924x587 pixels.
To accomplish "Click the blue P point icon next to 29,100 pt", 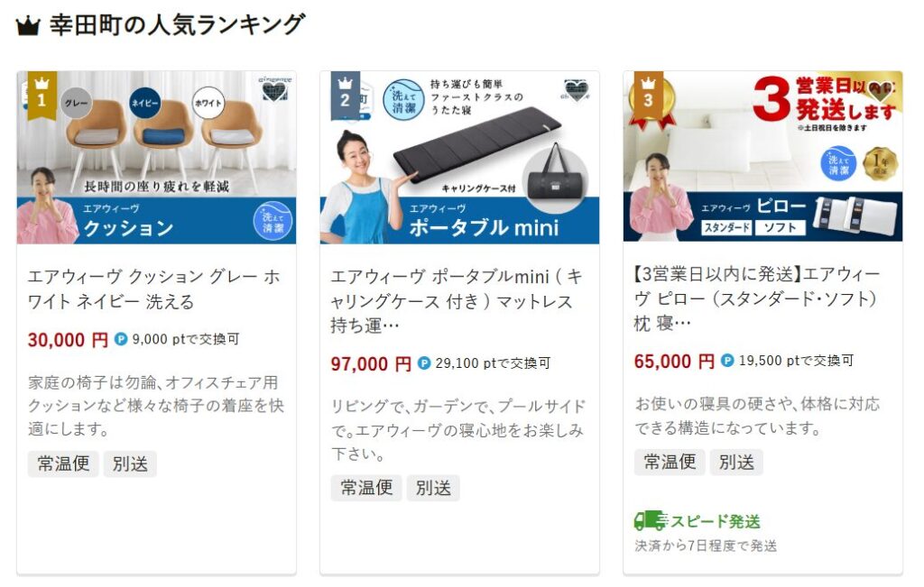I will pyautogui.click(x=424, y=363).
